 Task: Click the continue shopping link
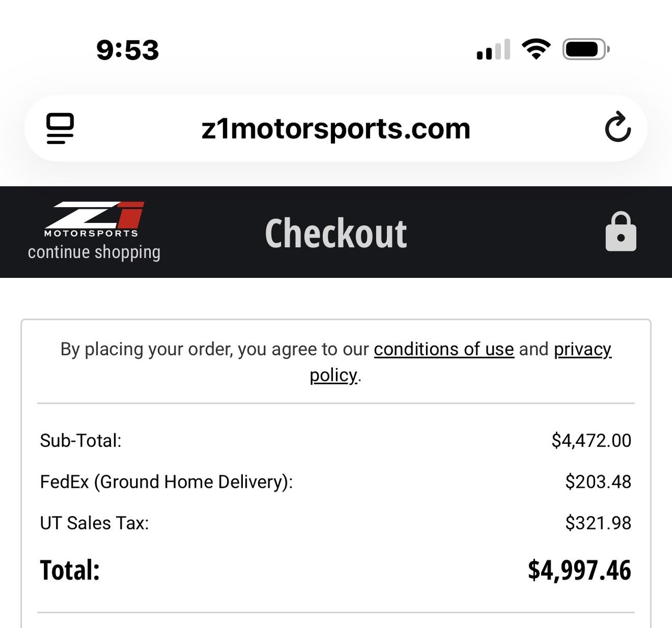click(x=94, y=252)
